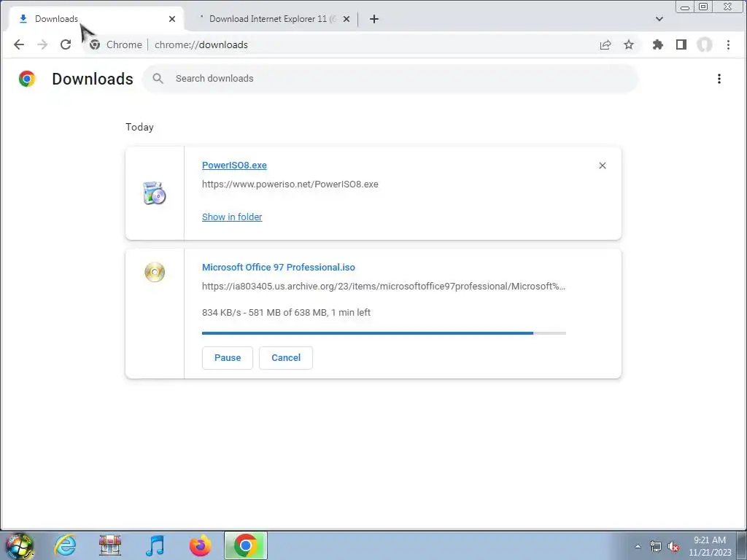Launch Internet Explorer from the taskbar
747x560 pixels.
(x=65, y=545)
